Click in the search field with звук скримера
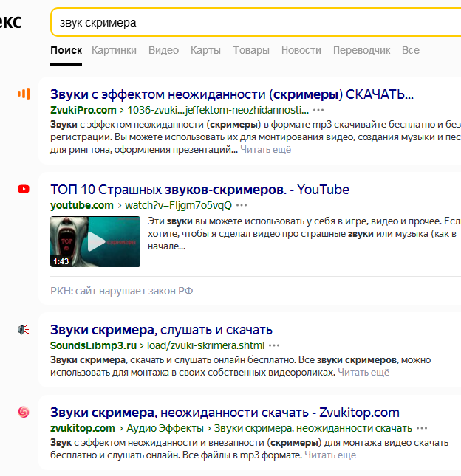Screen dimensions: 461x476 click(x=256, y=22)
